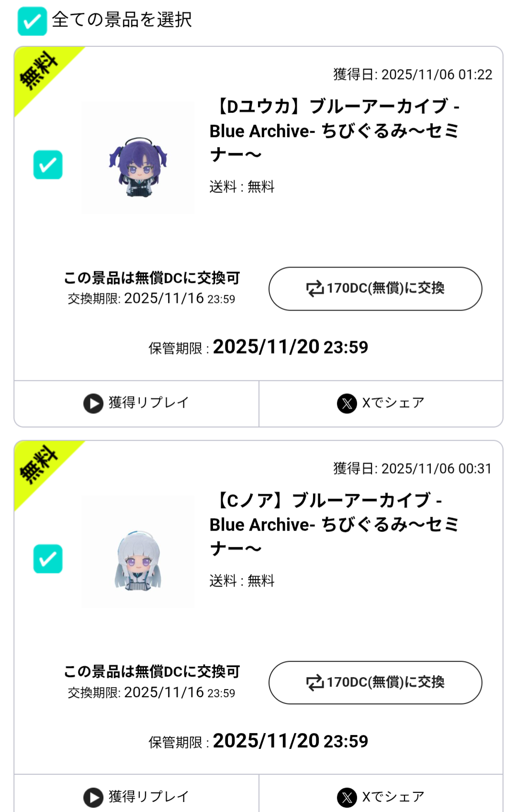This screenshot has height=812, width=517.
Task: Click X logo icon on Noa card
Action: (x=347, y=797)
